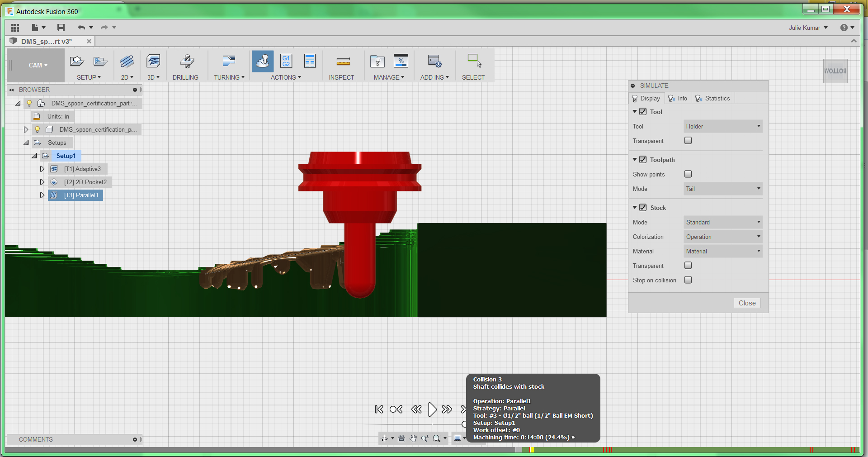Click the Setup Sheet icon
The height and width of the screenshot is (457, 868).
click(310, 61)
